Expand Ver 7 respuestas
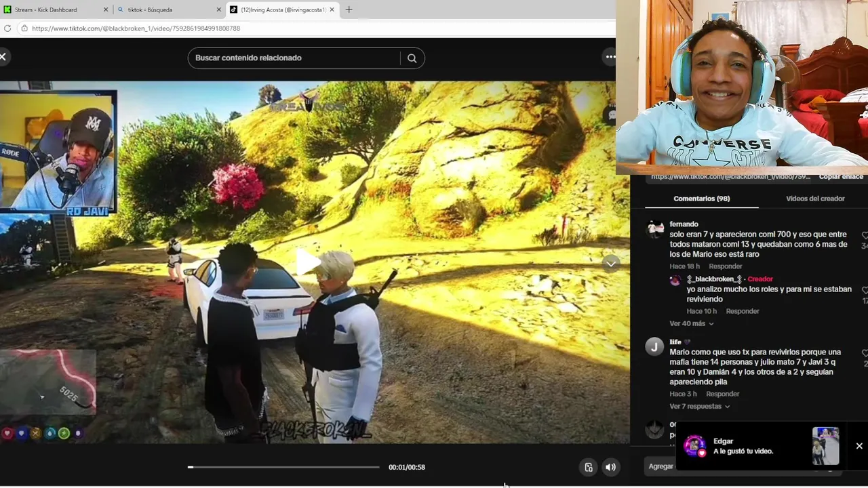 pos(699,407)
